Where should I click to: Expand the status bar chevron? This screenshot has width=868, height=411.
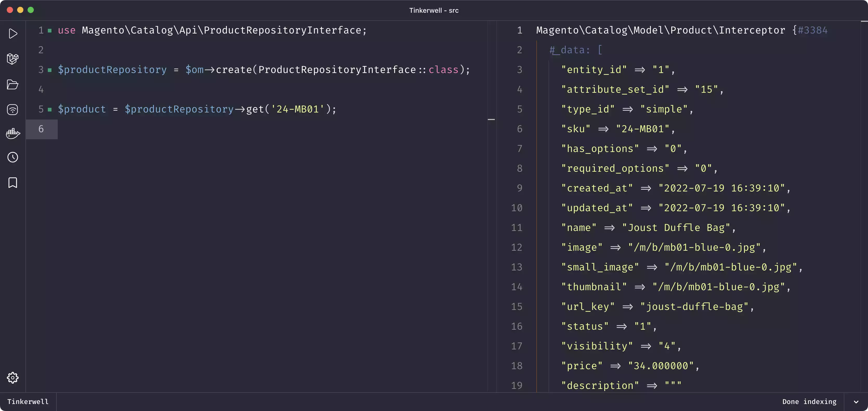pos(856,402)
